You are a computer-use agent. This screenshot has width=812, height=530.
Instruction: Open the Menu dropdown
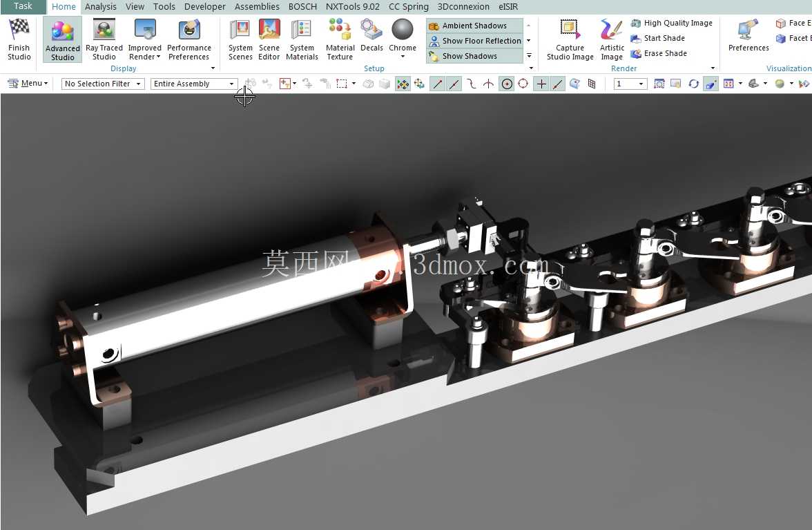pyautogui.click(x=28, y=84)
